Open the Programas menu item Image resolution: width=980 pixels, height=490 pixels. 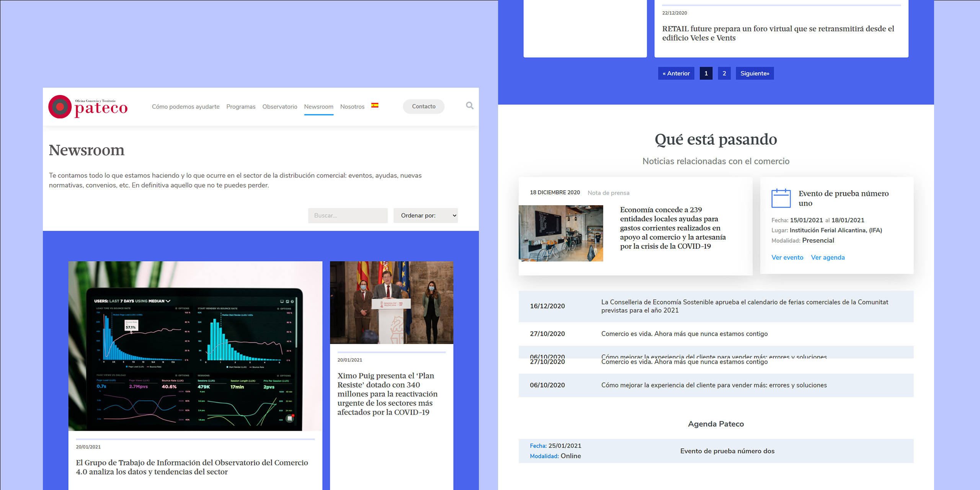coord(241,106)
